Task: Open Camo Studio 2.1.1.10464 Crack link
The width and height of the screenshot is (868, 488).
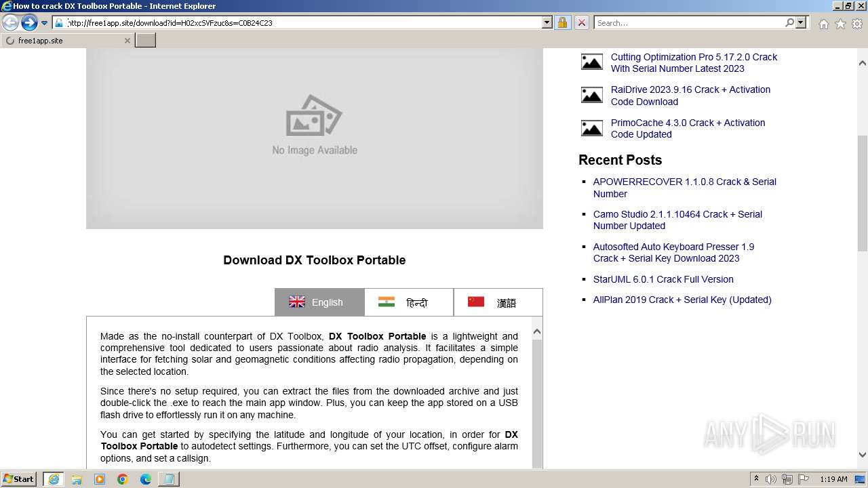Action: [x=677, y=220]
